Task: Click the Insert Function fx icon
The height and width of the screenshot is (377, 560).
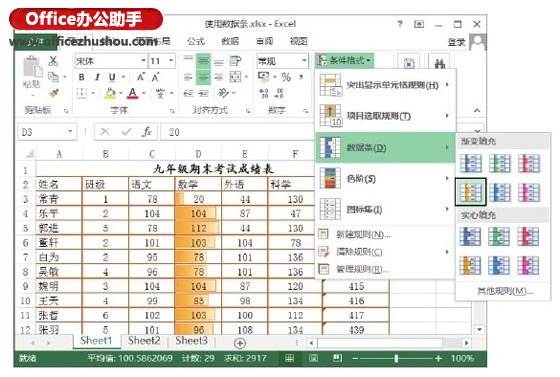Action: pyautogui.click(x=147, y=132)
